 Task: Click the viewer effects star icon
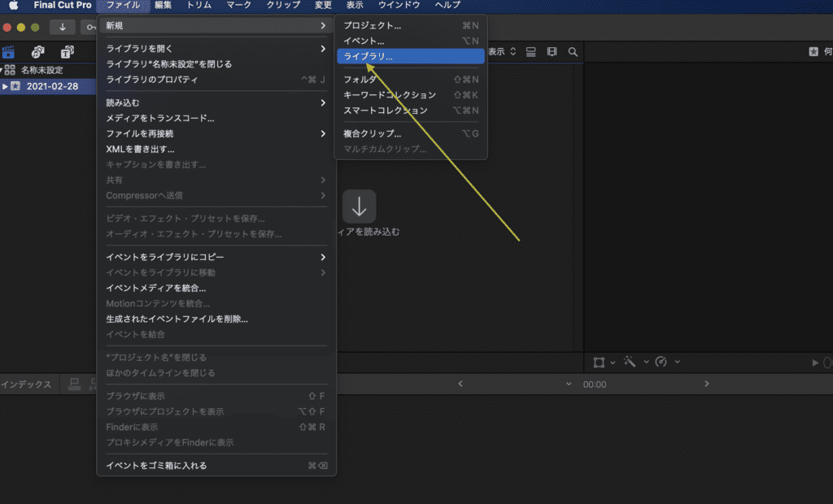(813, 52)
